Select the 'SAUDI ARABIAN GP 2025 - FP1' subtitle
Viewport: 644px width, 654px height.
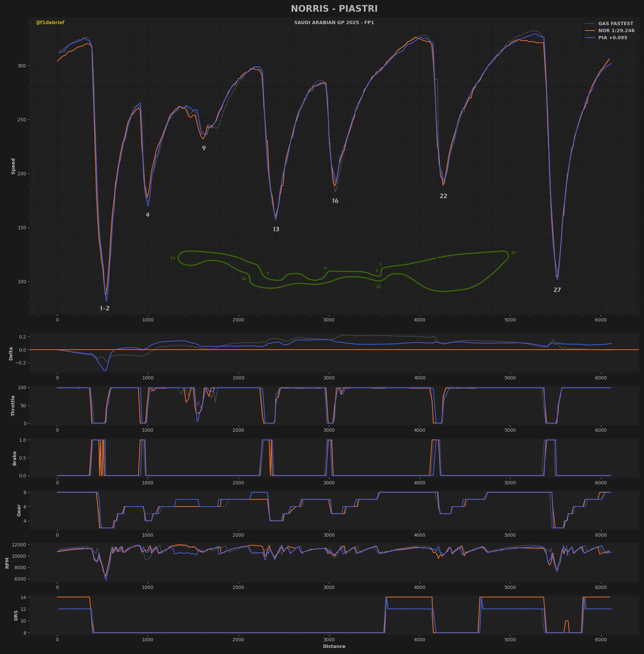334,23
